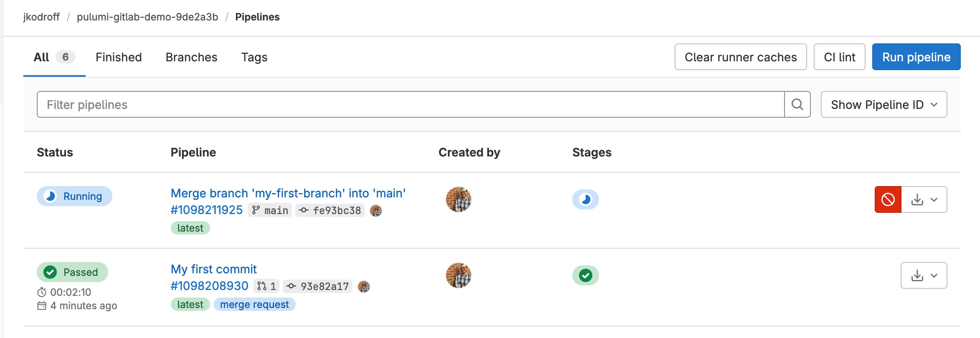
Task: Open running stage icon for pipeline #1098211925
Action: pos(586,199)
